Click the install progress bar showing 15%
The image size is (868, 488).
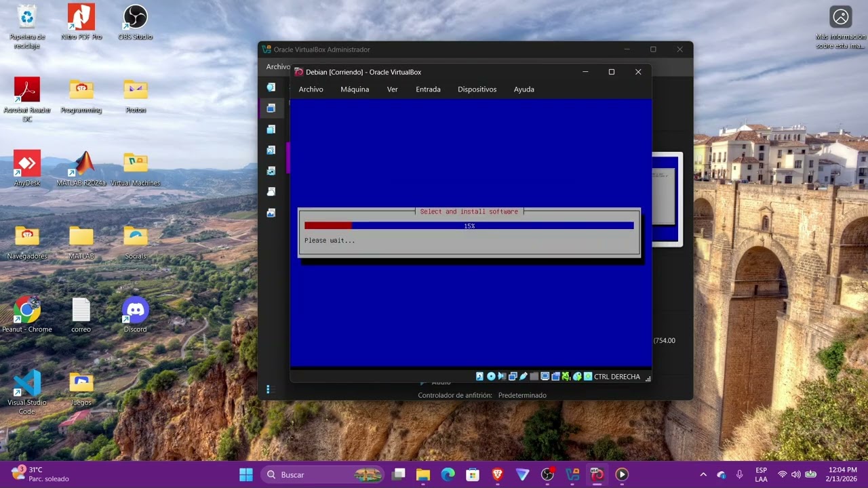469,226
